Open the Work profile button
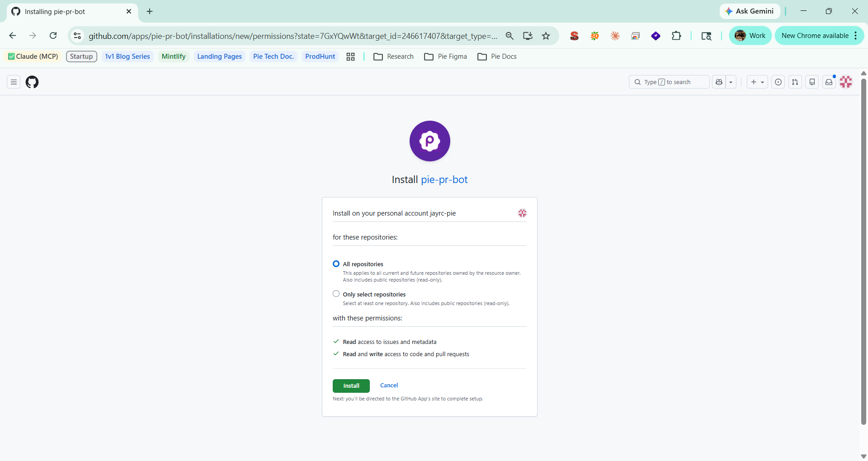 (750, 36)
